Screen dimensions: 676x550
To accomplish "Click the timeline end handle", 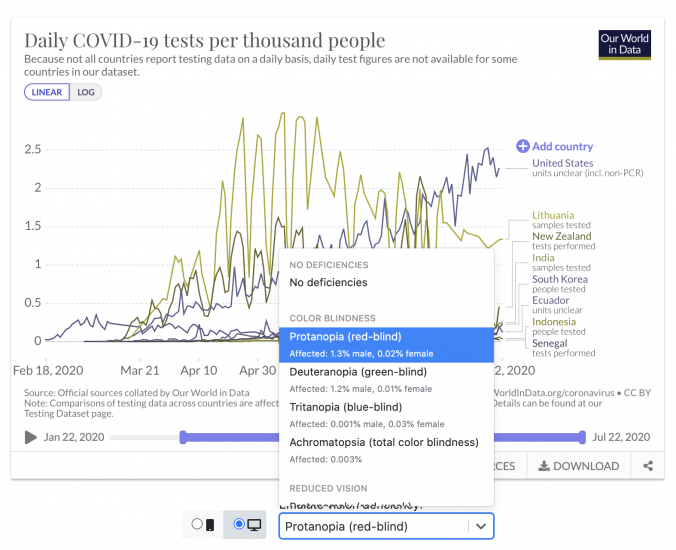I will [x=582, y=437].
